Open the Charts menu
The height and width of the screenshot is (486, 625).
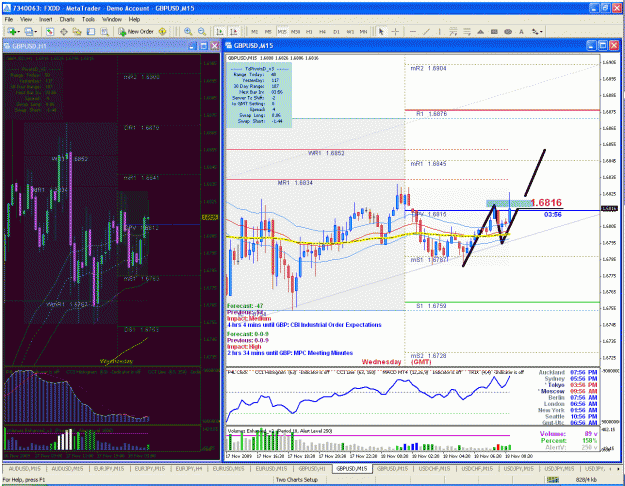click(67, 19)
